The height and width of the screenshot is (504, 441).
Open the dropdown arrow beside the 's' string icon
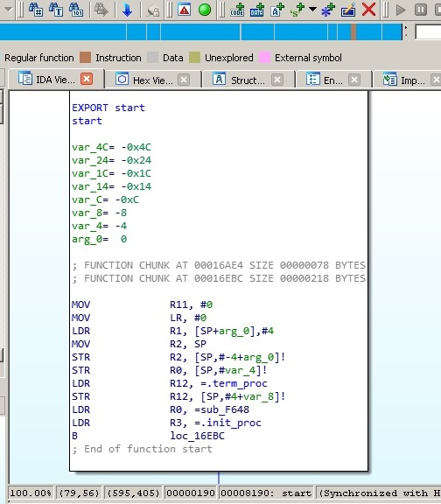(x=312, y=10)
